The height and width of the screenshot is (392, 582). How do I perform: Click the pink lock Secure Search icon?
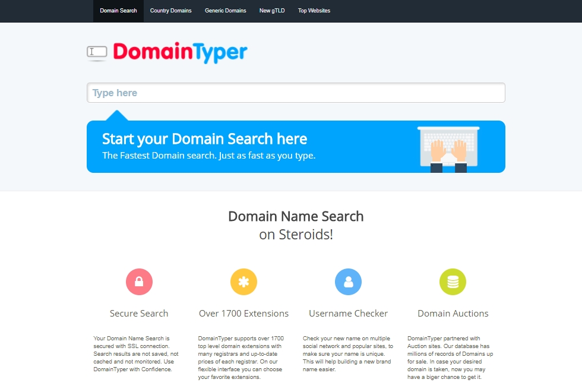click(x=139, y=282)
